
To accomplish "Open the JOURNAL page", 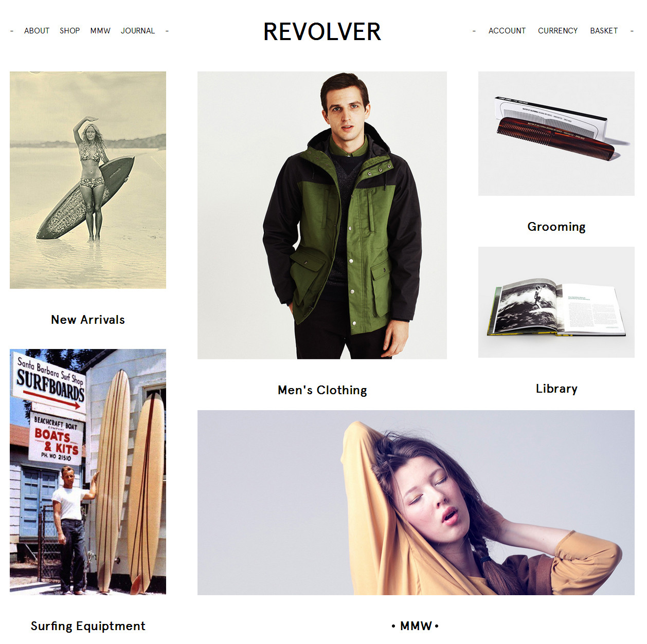I will (x=138, y=31).
